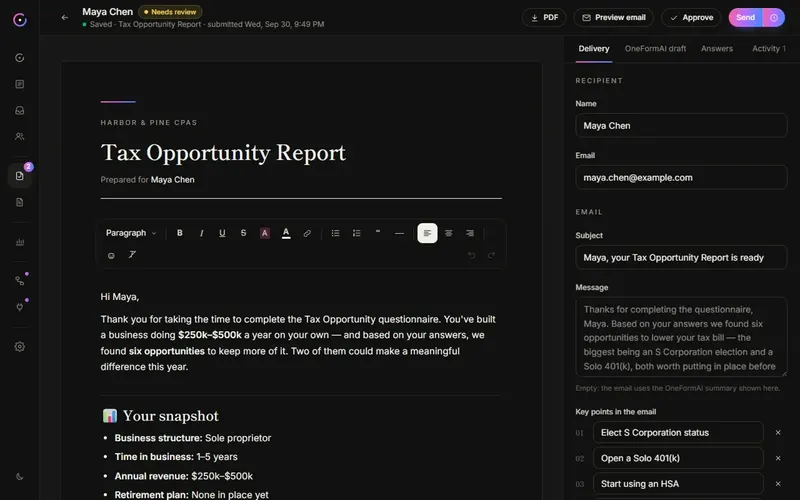Remove key point Start using an HSA

click(x=778, y=484)
